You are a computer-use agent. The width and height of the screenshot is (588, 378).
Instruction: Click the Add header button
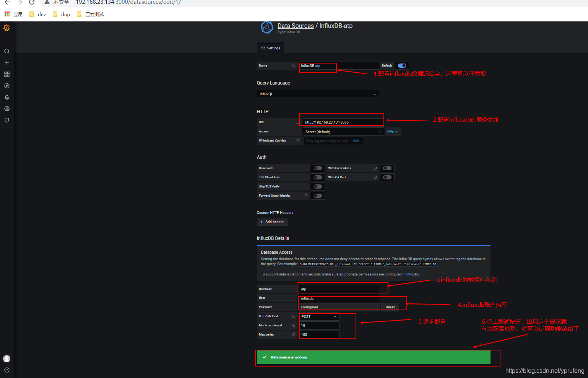point(272,222)
